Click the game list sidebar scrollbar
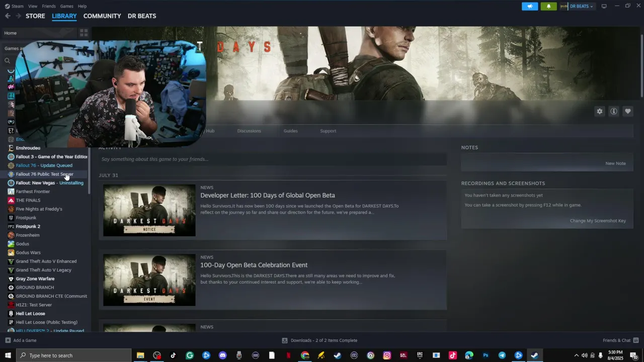 90,171
